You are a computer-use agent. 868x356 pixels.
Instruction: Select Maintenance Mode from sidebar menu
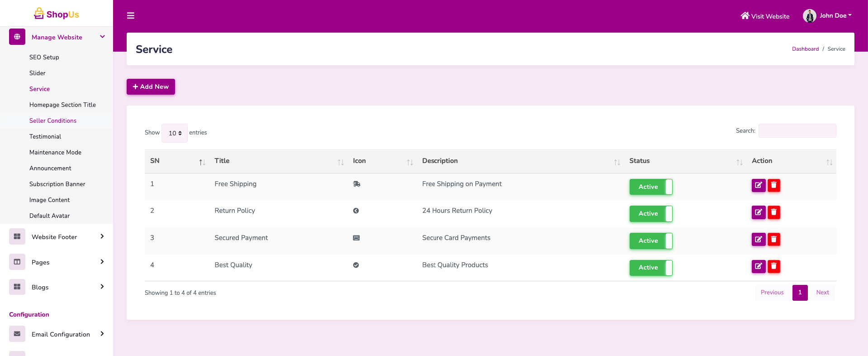(x=55, y=152)
